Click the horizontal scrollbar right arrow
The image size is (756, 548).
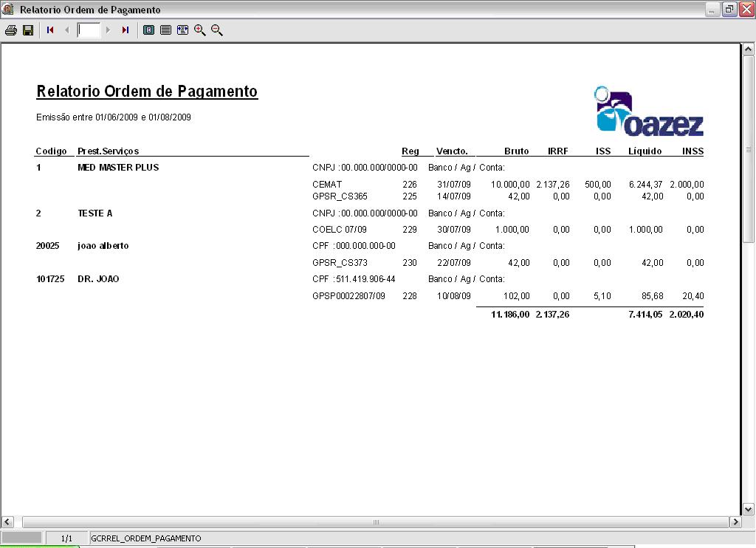[x=735, y=521]
